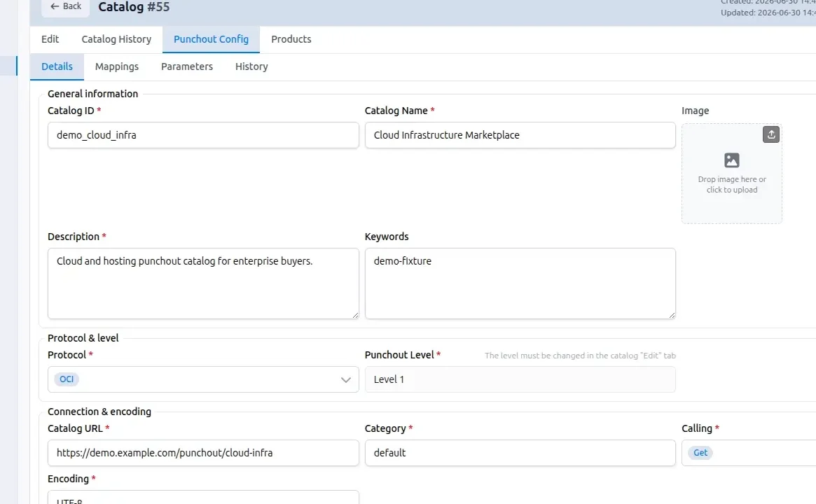816x504 pixels.
Task: View the History sub-tab
Action: click(x=251, y=66)
